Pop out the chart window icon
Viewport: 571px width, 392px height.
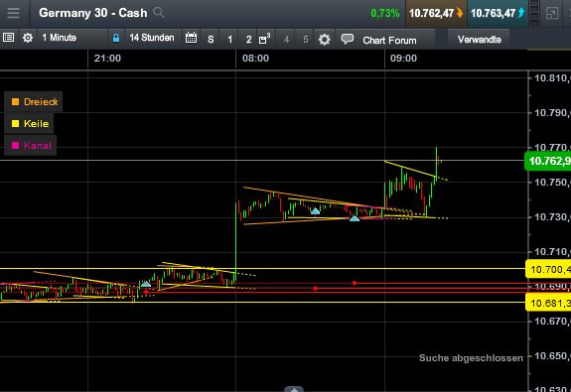[552, 14]
